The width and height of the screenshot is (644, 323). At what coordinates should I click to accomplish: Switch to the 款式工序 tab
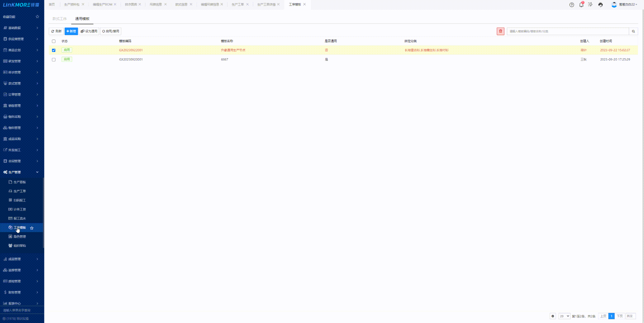point(60,19)
